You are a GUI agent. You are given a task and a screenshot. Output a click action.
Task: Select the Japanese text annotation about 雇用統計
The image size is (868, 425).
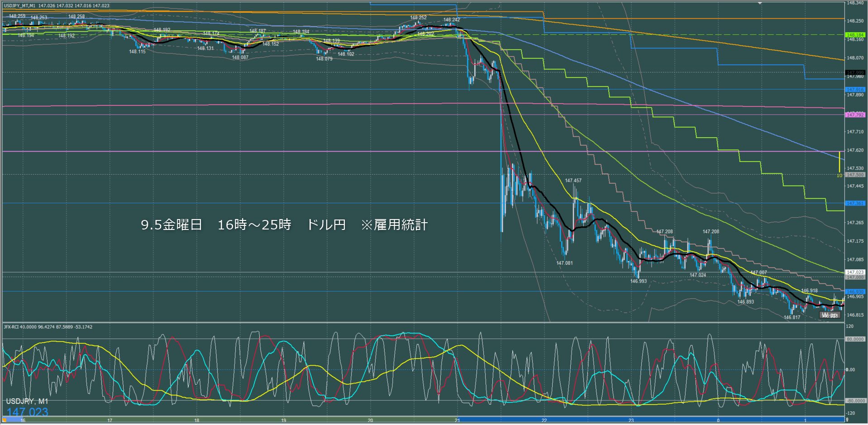[x=284, y=224]
